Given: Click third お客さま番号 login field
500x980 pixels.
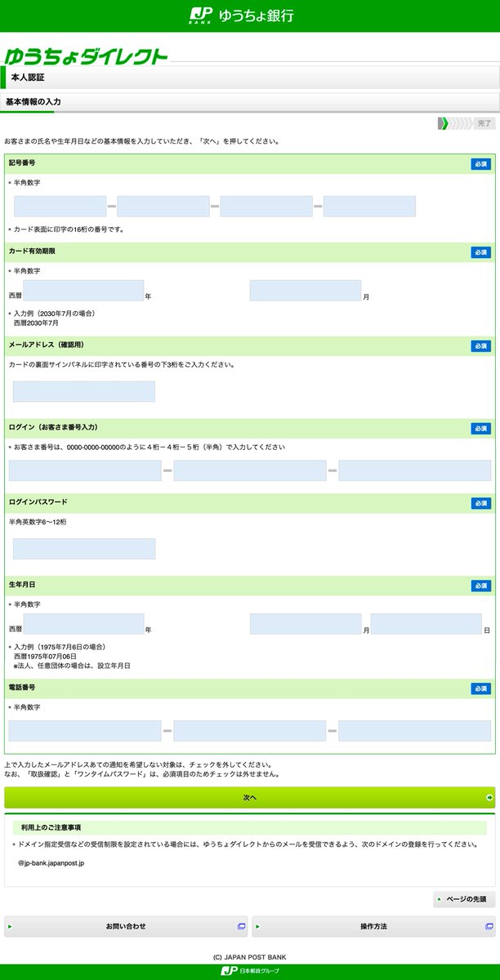Looking at the screenshot, I should [x=415, y=470].
